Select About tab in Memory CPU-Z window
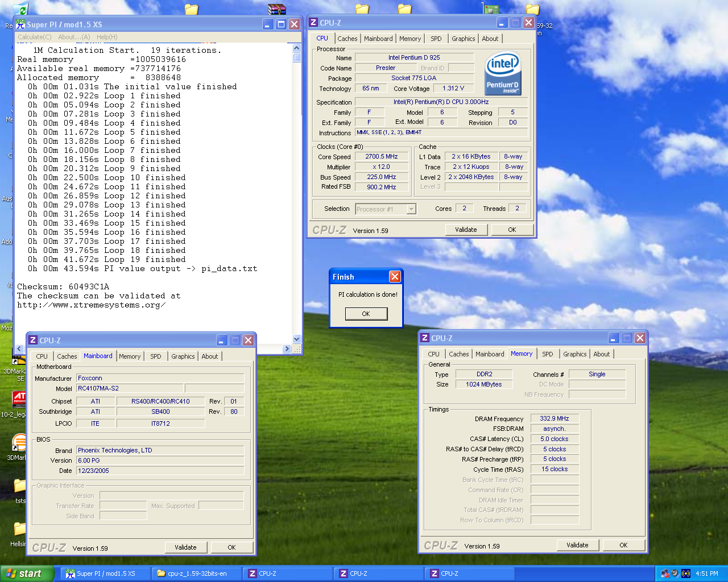The image size is (728, 582). pos(602,354)
